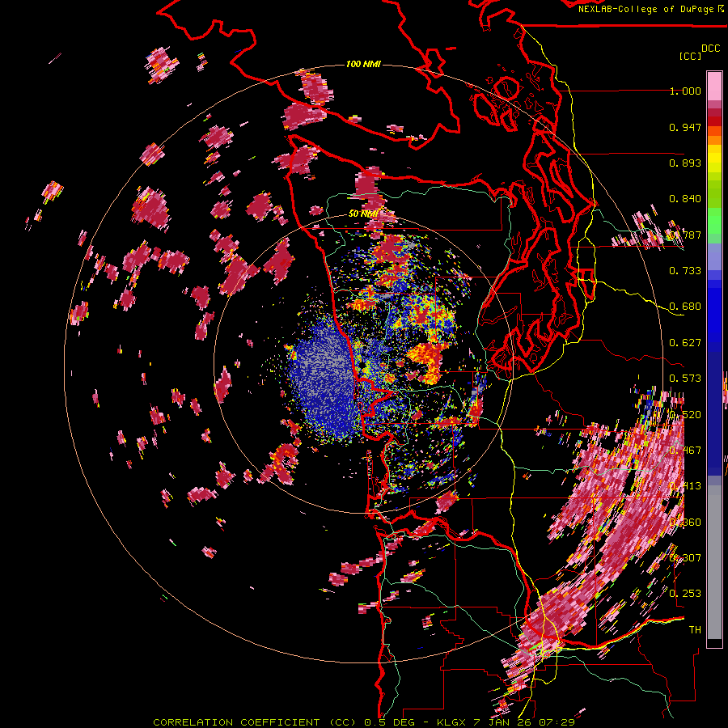Click the 50 NMI range ring label

(x=363, y=214)
